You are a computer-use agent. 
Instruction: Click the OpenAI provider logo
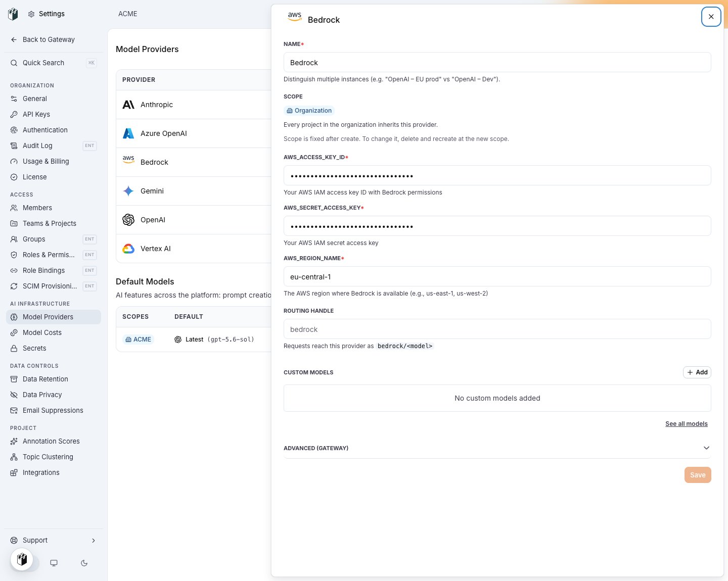coord(128,220)
